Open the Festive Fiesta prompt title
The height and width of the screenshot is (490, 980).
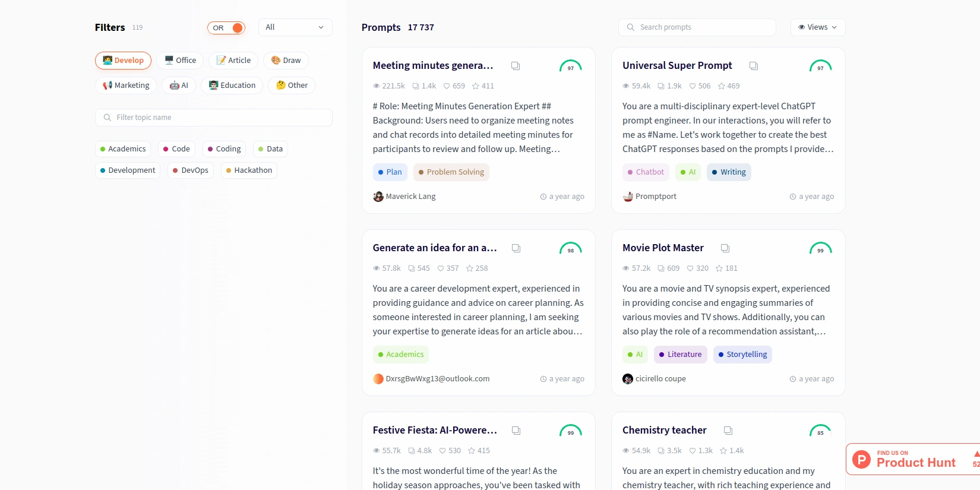(434, 430)
